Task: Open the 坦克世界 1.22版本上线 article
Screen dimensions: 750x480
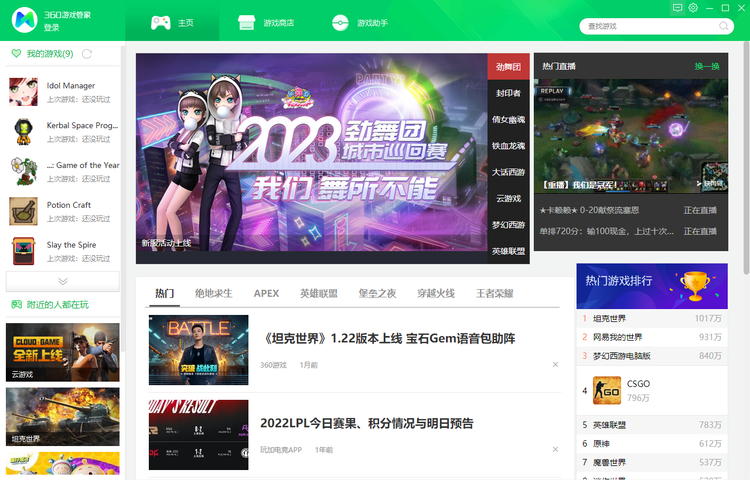Action: (x=389, y=338)
